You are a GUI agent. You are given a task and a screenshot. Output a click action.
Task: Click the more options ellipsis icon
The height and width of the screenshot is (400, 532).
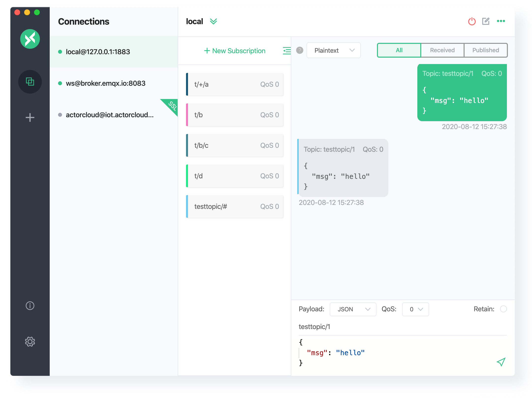501,21
